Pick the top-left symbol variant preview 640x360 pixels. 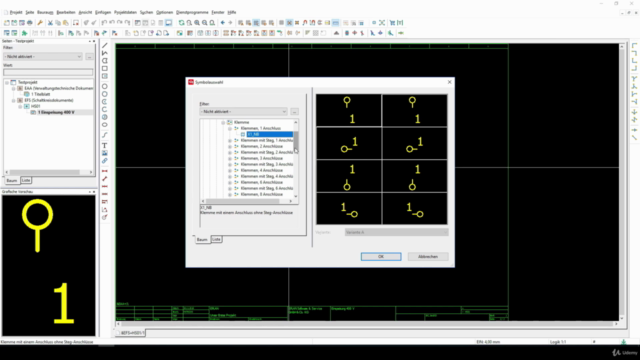(349, 111)
